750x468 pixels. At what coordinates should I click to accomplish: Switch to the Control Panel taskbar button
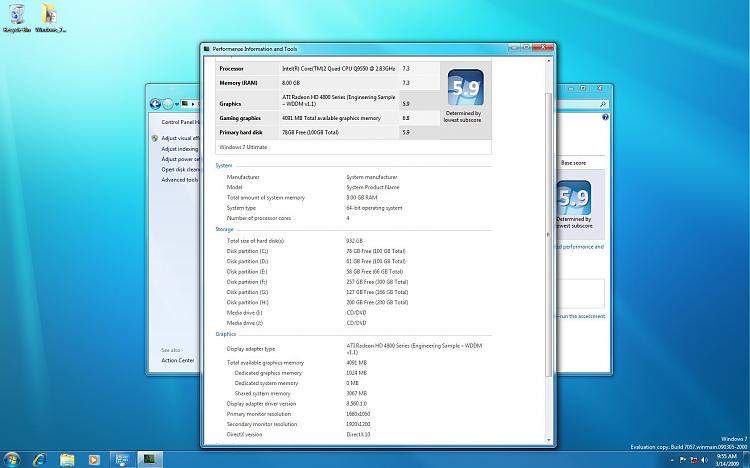point(122,460)
